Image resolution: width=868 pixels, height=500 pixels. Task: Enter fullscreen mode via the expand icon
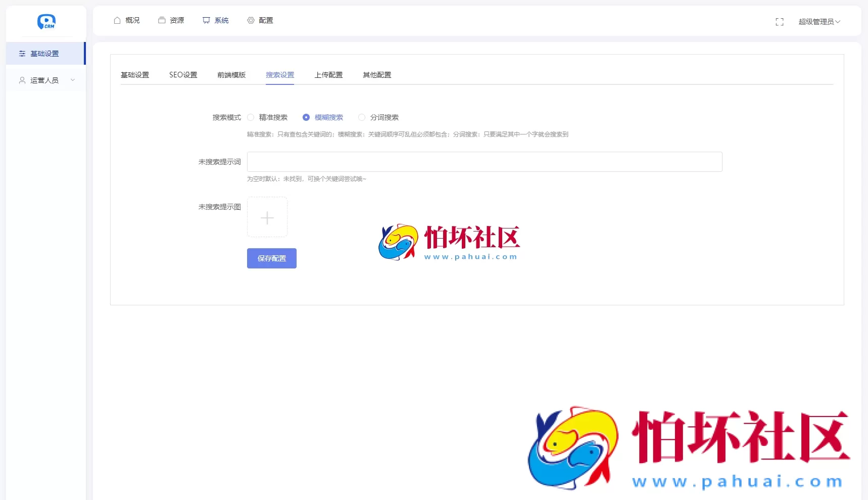(780, 22)
